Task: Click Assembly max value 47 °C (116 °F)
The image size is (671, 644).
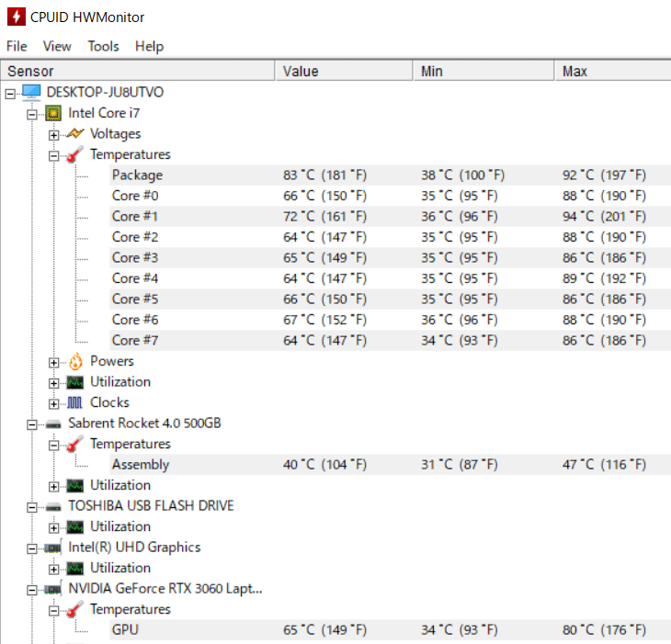Action: click(604, 465)
